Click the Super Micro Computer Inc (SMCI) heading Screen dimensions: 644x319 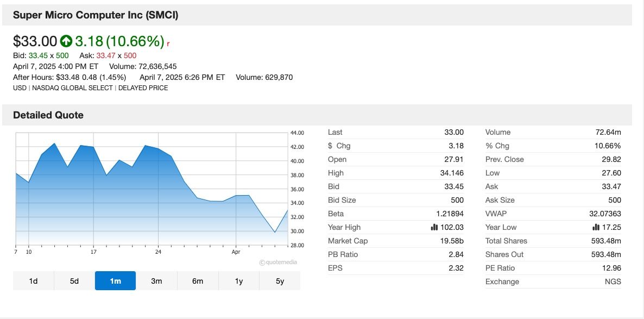coord(96,15)
